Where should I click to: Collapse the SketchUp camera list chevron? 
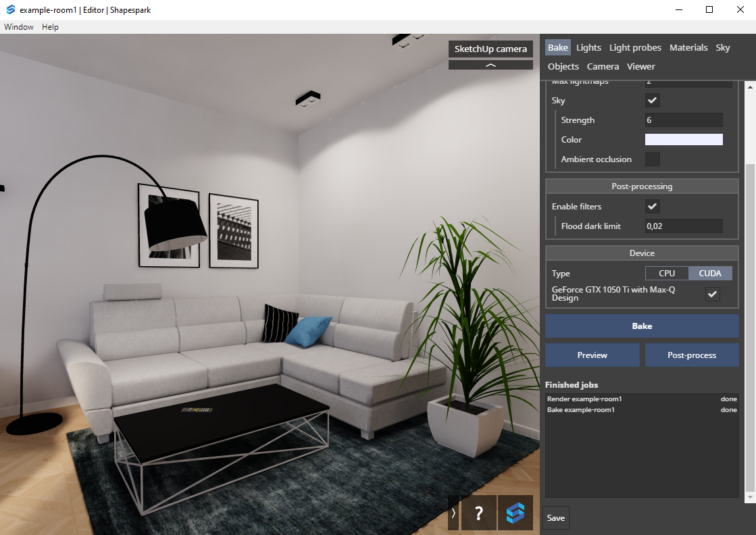point(490,66)
